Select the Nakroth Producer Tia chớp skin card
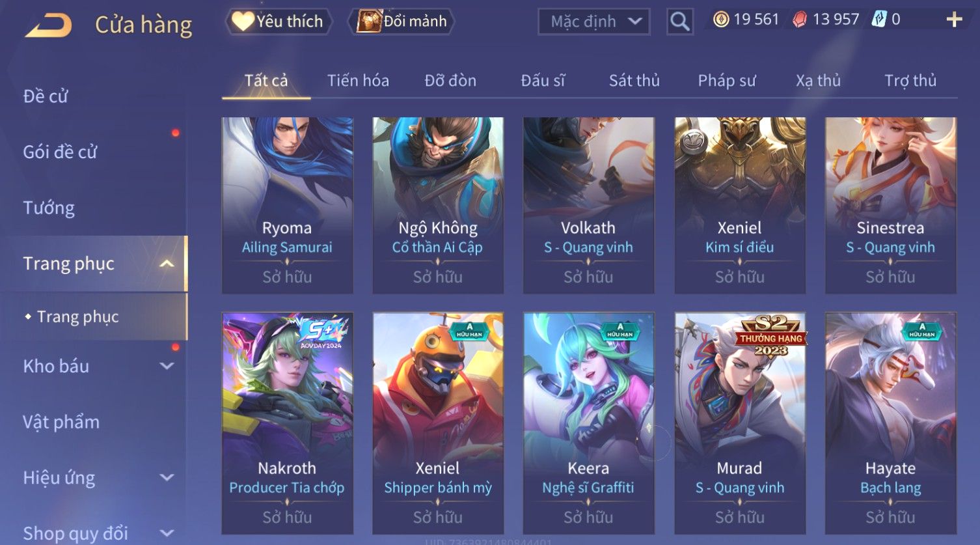This screenshot has width=980, height=545. tap(287, 423)
